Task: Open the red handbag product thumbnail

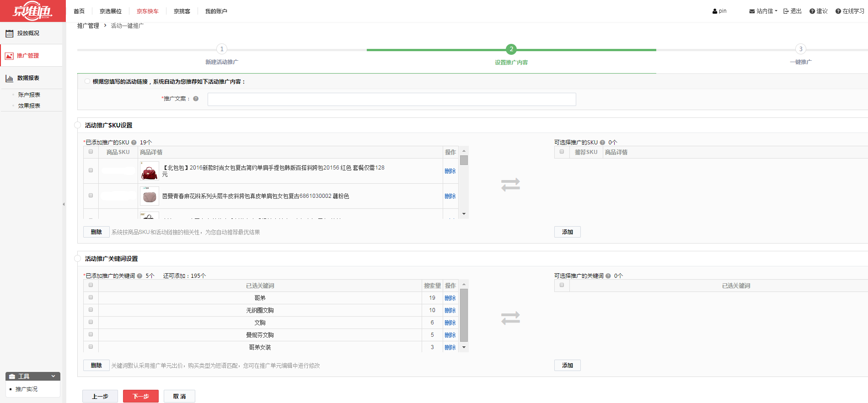Action: 150,171
